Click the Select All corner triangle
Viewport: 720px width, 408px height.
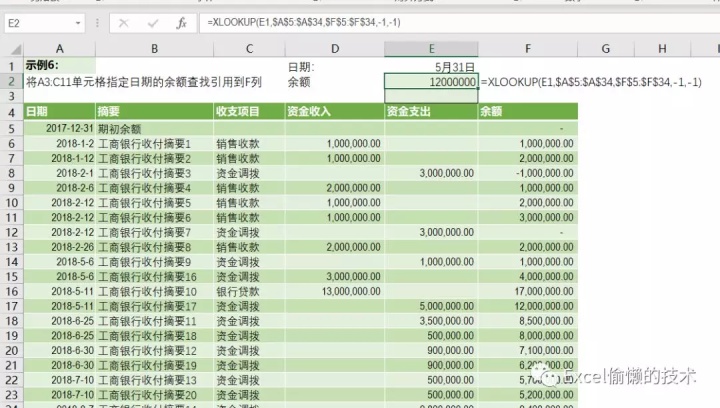coord(15,49)
